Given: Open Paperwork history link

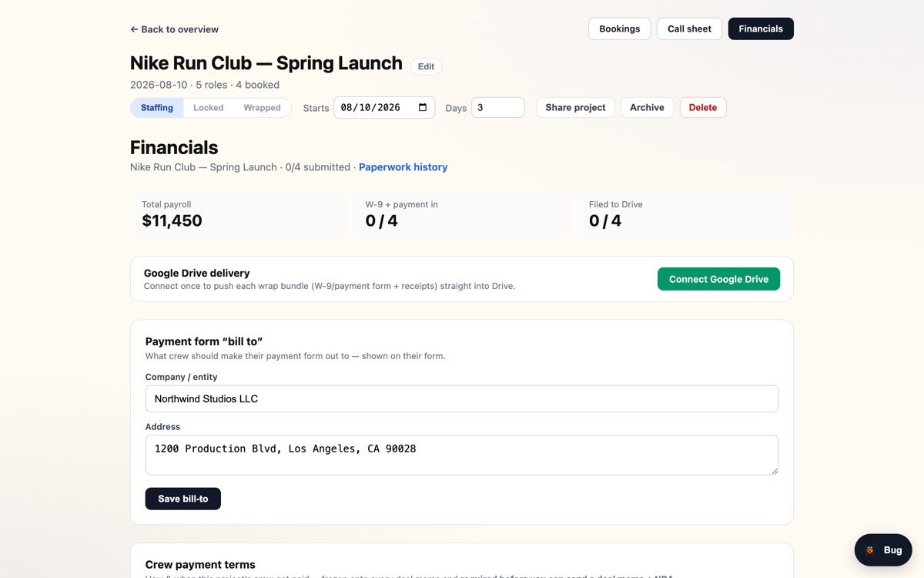Looking at the screenshot, I should [403, 167].
